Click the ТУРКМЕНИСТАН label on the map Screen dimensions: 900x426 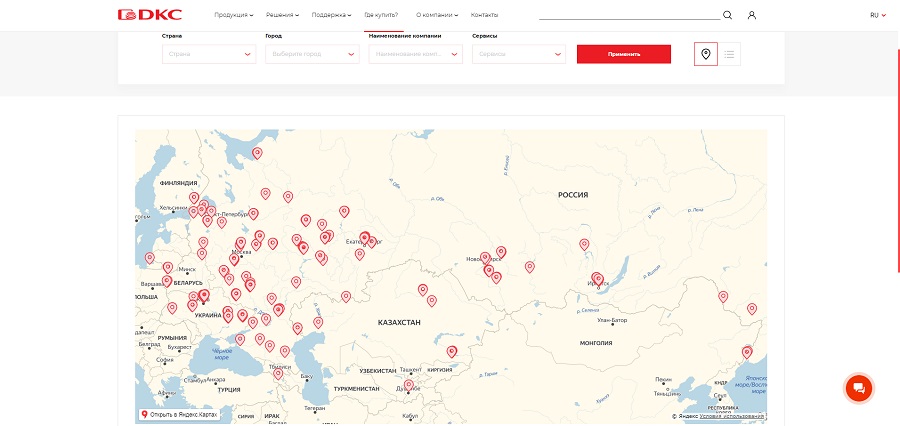(356, 389)
